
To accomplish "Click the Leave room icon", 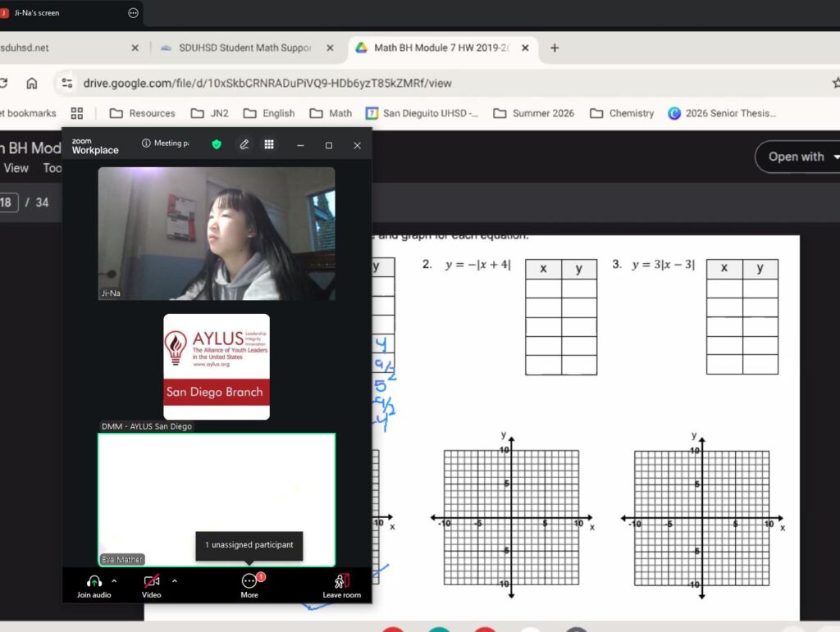I will [x=341, y=580].
